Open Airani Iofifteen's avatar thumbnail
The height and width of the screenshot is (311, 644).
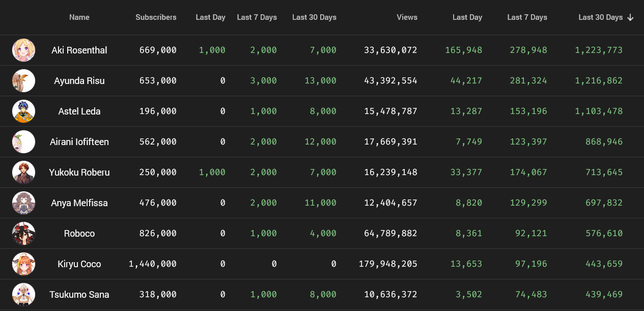coord(23,142)
